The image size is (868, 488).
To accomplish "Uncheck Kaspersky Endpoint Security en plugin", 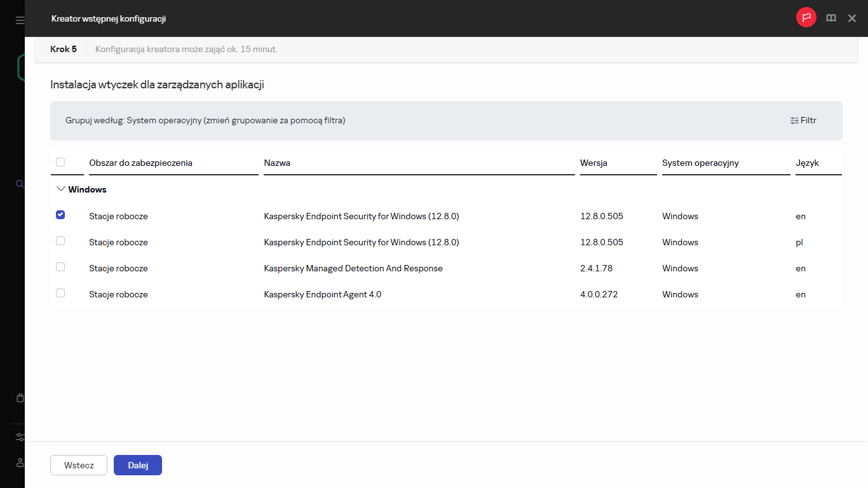I will tap(60, 215).
